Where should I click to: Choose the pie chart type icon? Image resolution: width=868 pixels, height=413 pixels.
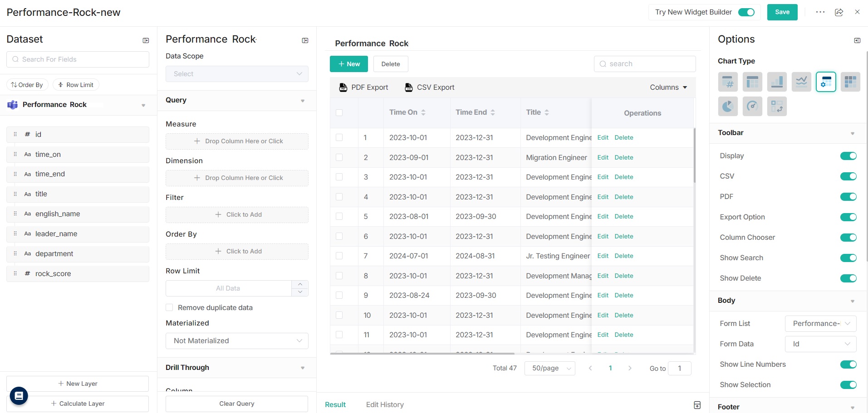[x=728, y=107]
